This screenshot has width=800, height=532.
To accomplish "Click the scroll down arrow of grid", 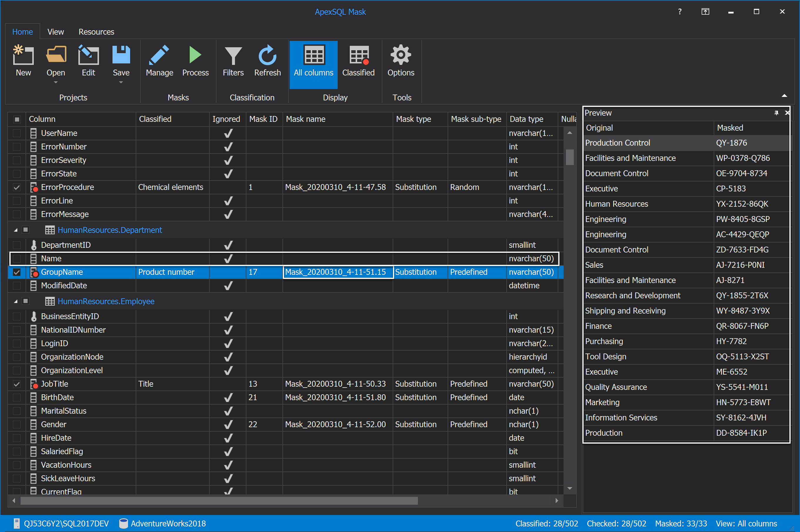I will pos(569,488).
